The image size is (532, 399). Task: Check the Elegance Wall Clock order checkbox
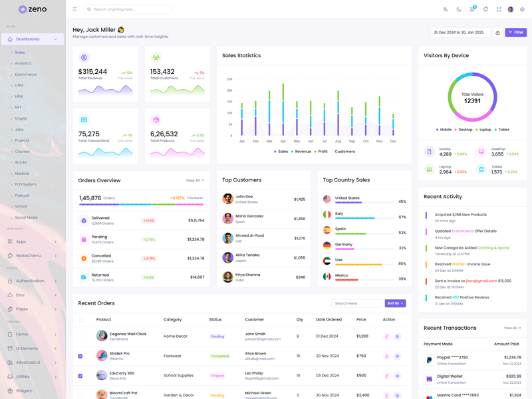coord(80,336)
